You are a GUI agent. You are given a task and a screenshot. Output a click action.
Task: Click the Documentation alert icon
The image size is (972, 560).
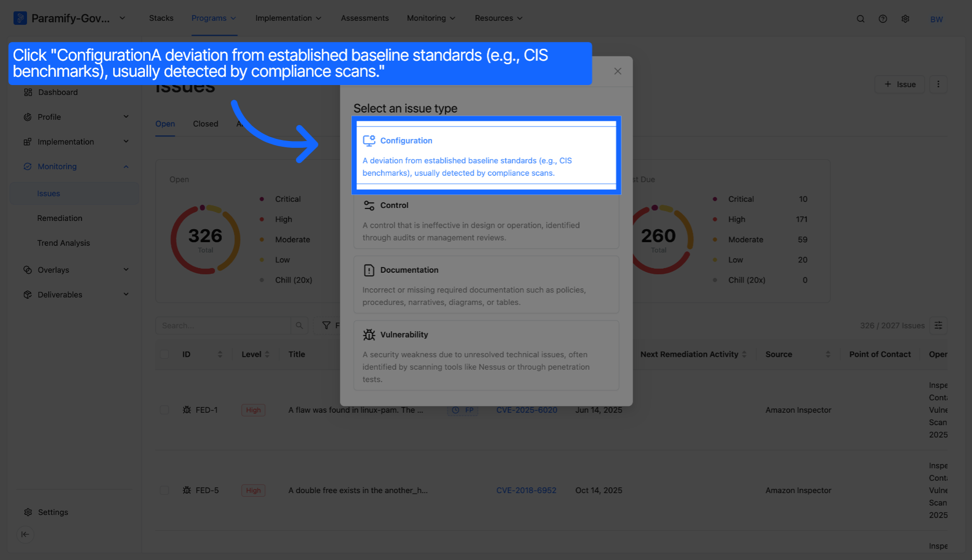369,270
